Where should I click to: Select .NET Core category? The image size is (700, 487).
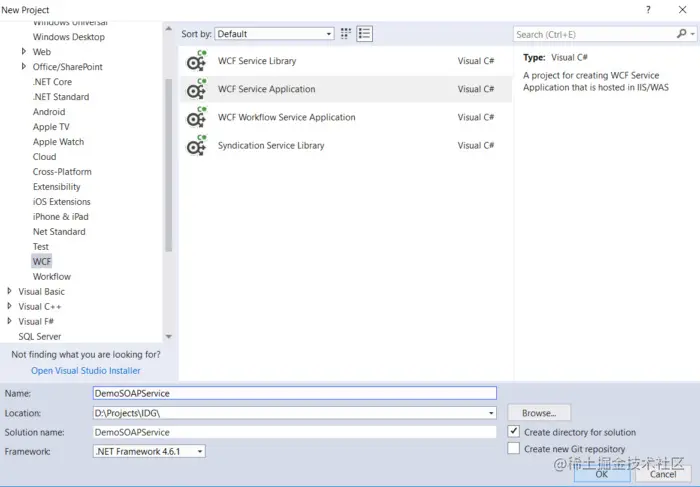point(52,82)
